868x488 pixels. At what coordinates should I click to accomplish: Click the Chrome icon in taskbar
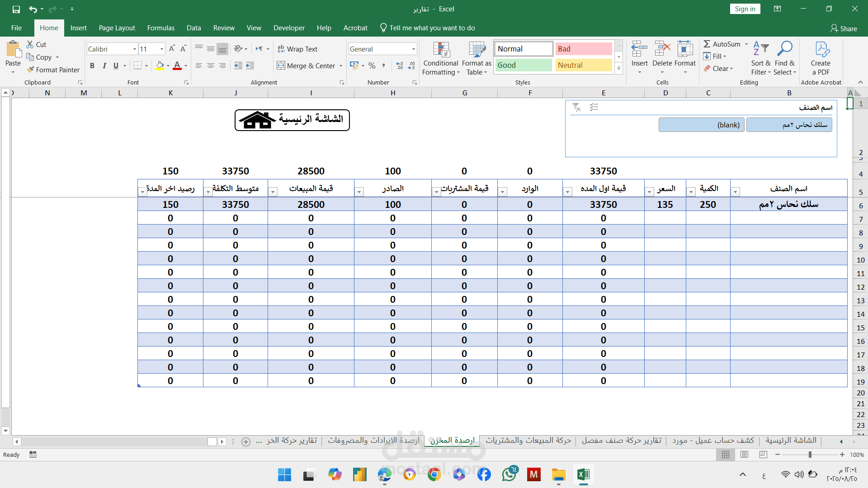pos(434,474)
